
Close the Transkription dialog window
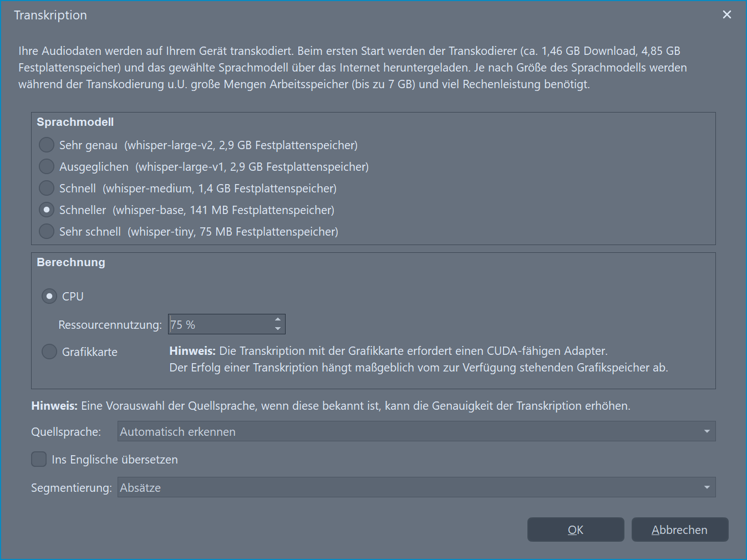click(727, 15)
